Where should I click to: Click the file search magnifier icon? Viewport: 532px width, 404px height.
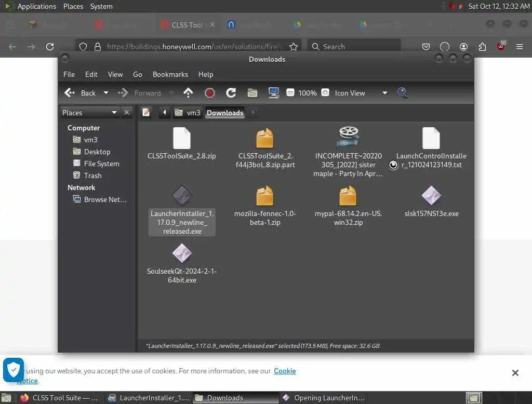tap(402, 92)
